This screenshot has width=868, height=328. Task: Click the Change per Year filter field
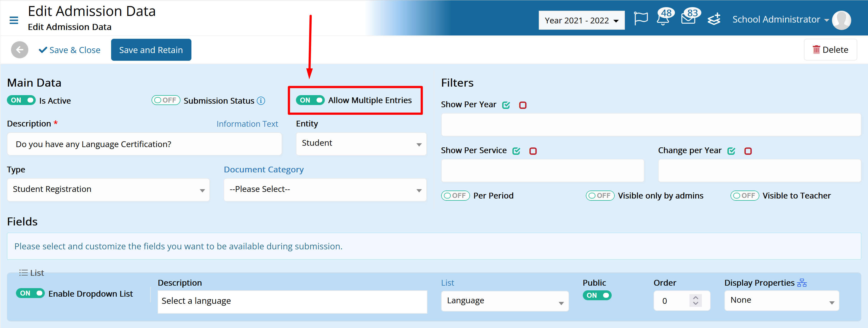[760, 171]
